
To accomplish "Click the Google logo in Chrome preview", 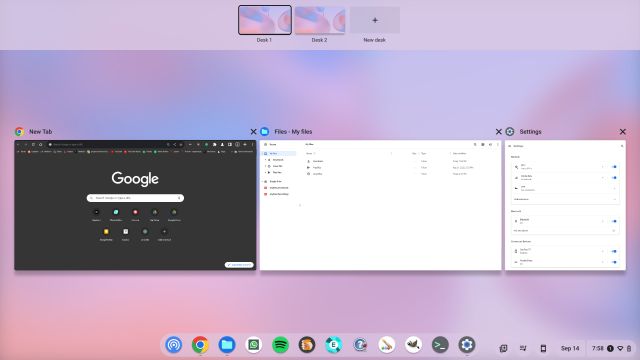I will pyautogui.click(x=135, y=178).
